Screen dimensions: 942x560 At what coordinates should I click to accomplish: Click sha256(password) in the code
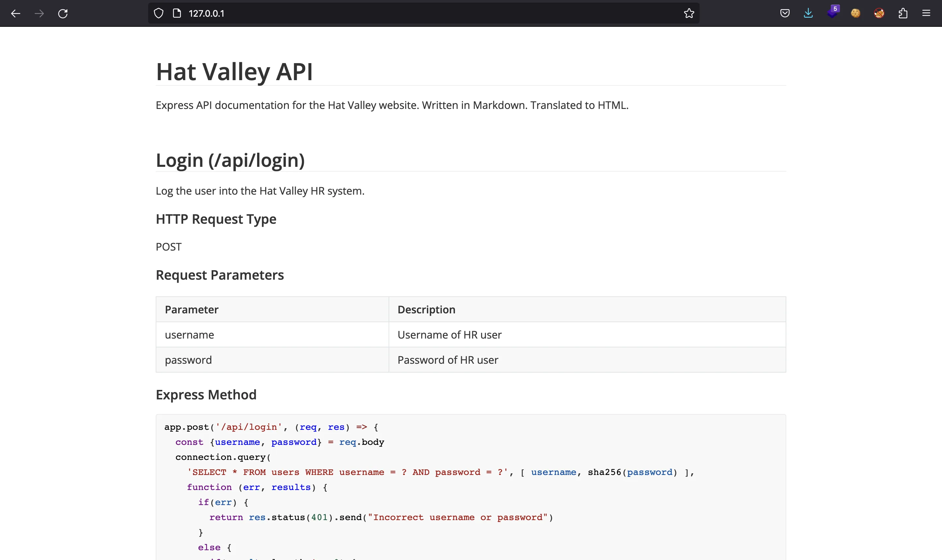(632, 472)
